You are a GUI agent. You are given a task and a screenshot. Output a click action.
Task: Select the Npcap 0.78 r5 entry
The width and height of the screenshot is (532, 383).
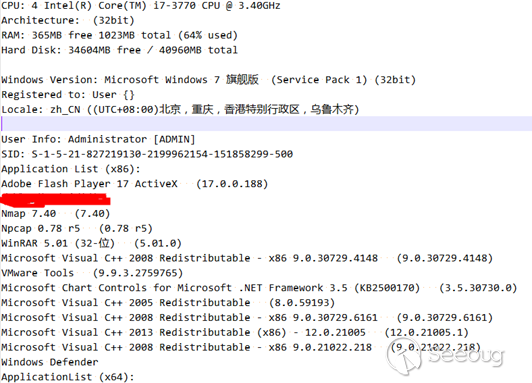77,229
